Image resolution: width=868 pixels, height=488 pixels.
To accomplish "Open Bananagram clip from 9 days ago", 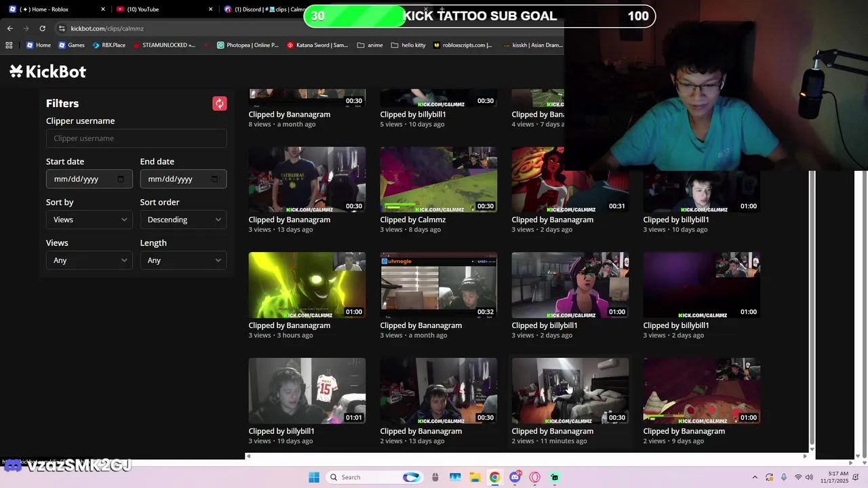I will [x=702, y=391].
